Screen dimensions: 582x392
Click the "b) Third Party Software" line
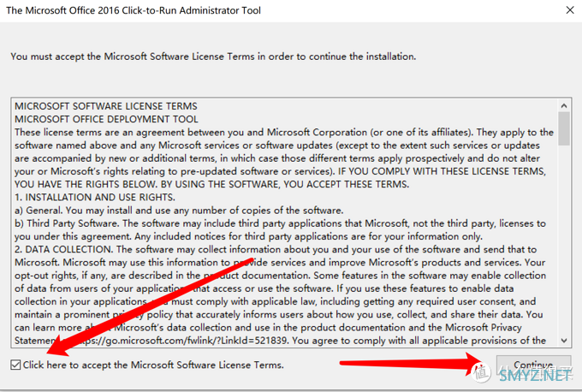click(280, 223)
